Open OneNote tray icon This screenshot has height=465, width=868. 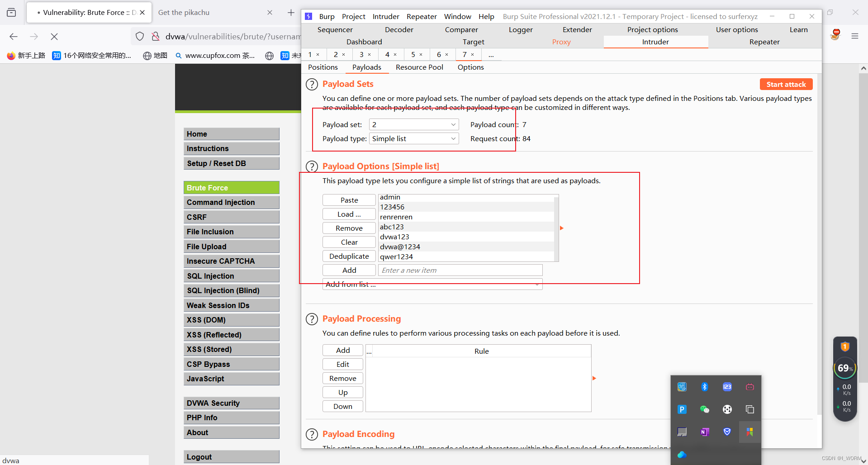click(704, 432)
